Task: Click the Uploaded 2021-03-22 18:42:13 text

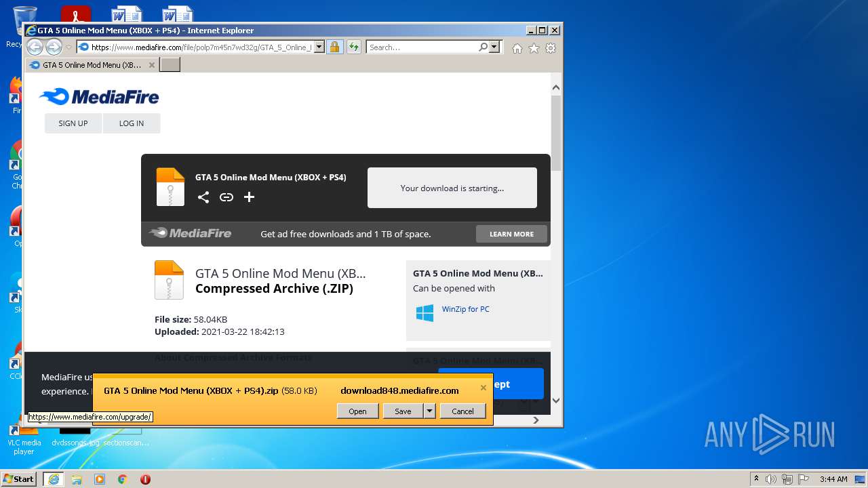Action: (x=220, y=331)
